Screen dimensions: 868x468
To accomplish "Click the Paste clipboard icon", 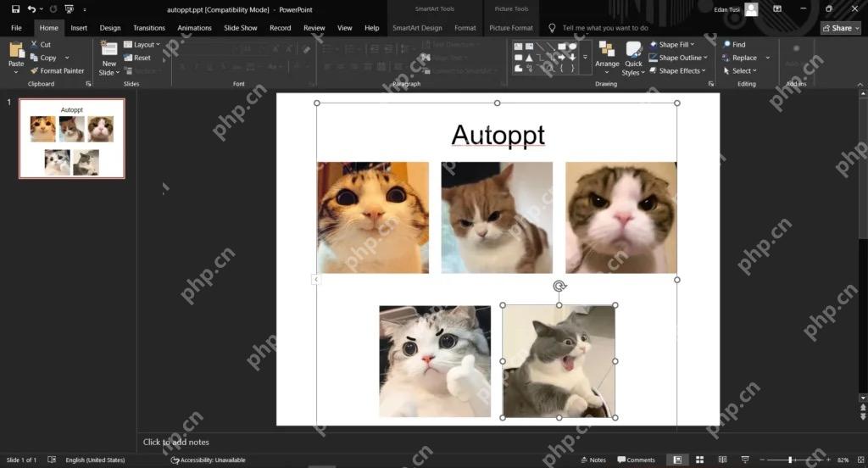I will point(16,50).
